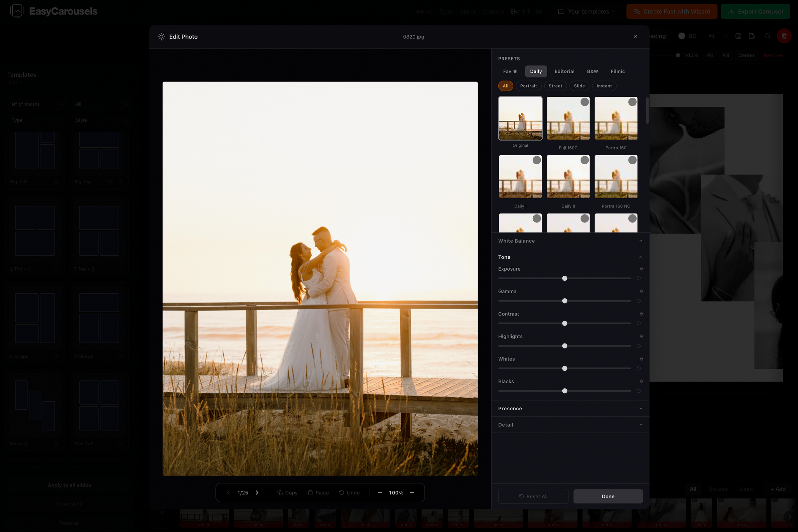Viewport: 798px width, 532px height.
Task: Open the Your templates dropdown
Action: pyautogui.click(x=586, y=12)
